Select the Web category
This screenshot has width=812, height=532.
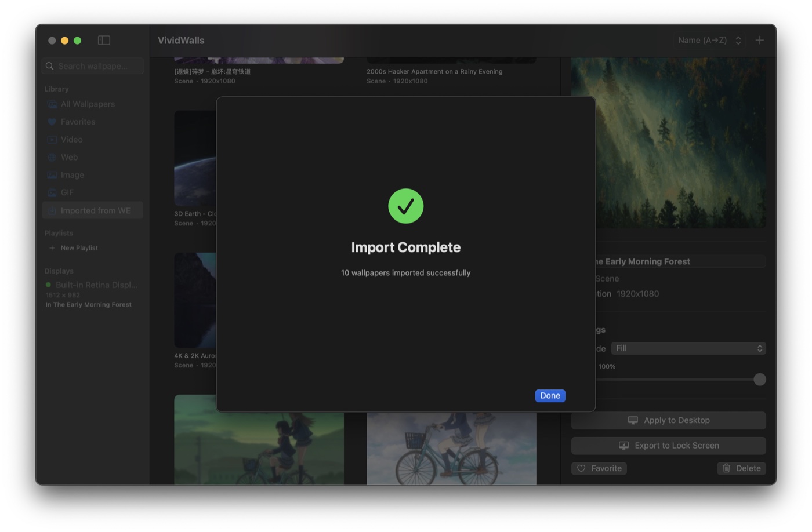(92, 157)
